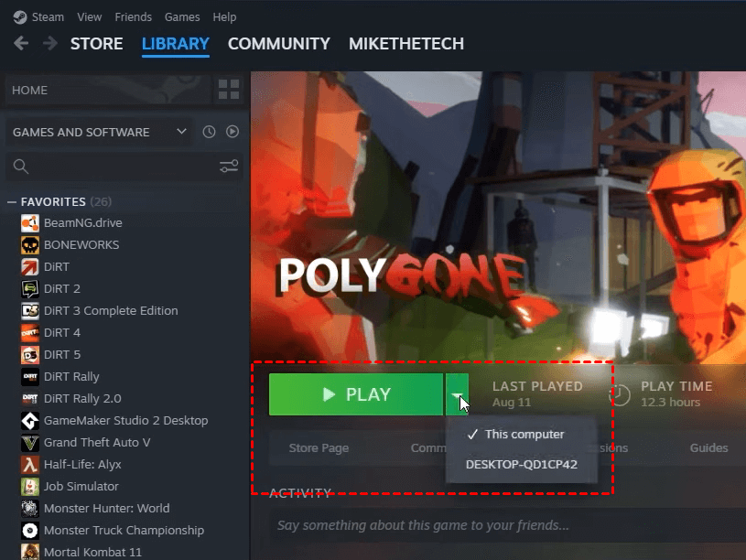Screen dimensions: 746x560
Task: Click the DiRT 5 game icon
Action: click(x=30, y=355)
